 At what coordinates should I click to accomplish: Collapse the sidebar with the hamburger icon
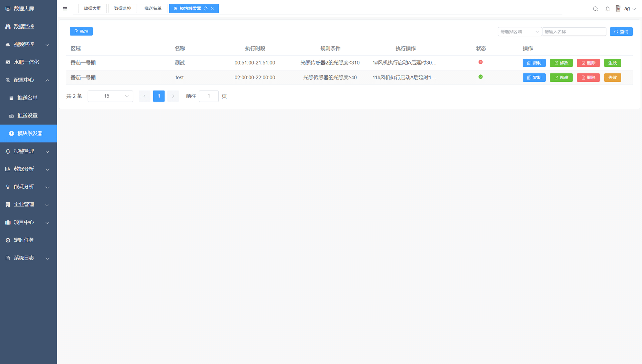[x=65, y=9]
